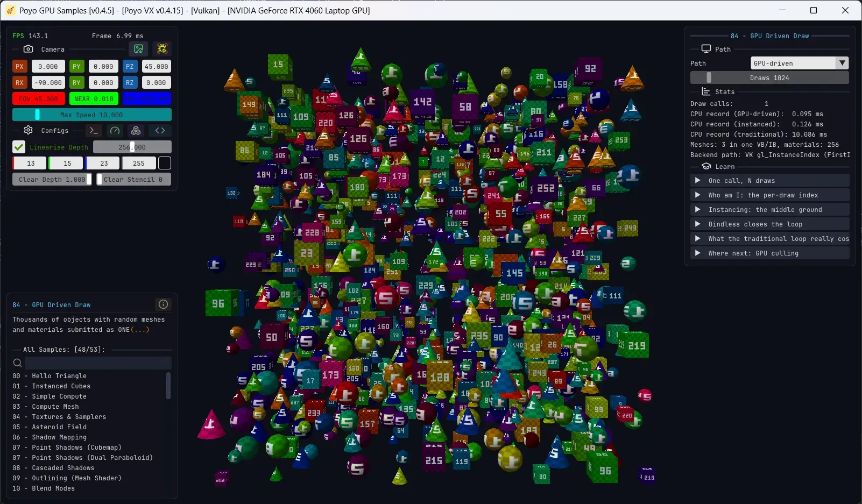
Task: Click the app logo in title bar
Action: [x=10, y=10]
